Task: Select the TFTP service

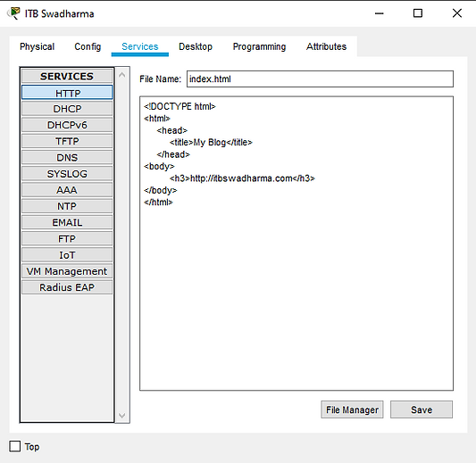Action: (x=67, y=141)
